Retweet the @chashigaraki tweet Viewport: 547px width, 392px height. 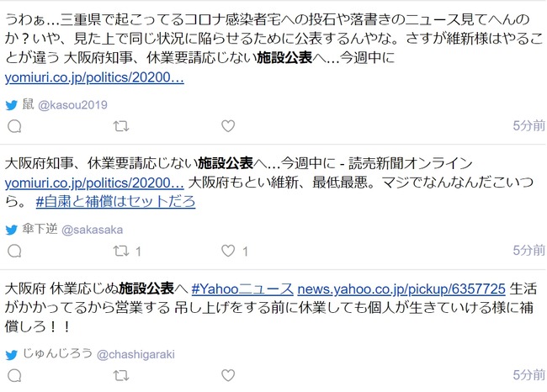(x=121, y=376)
